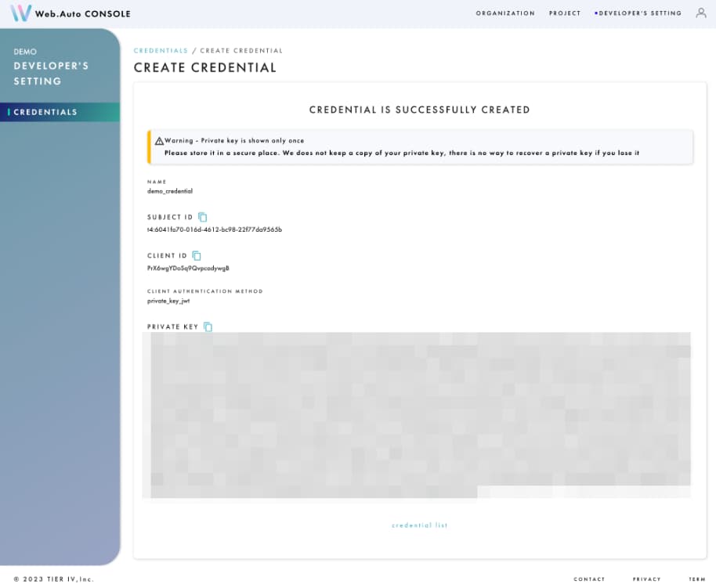
Task: Click the Web.Auto logo icon
Action: 20,13
